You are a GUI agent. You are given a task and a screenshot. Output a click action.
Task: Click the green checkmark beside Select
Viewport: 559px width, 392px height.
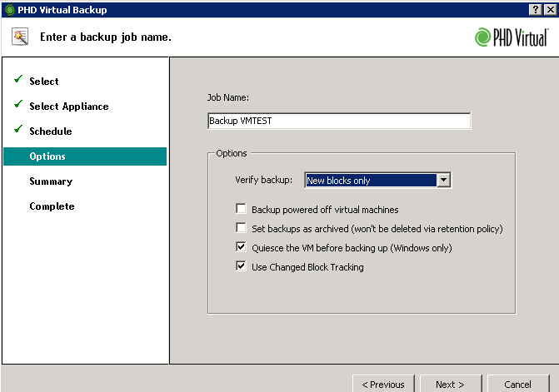click(x=18, y=79)
